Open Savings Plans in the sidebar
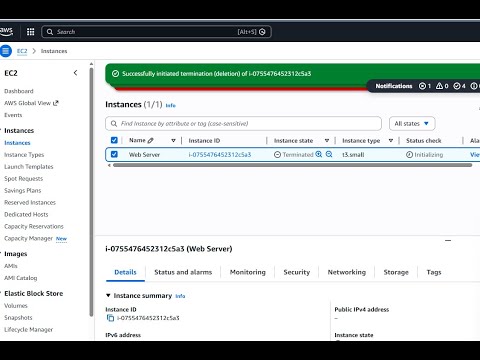Screen dimensions: 480x360 point(23,191)
